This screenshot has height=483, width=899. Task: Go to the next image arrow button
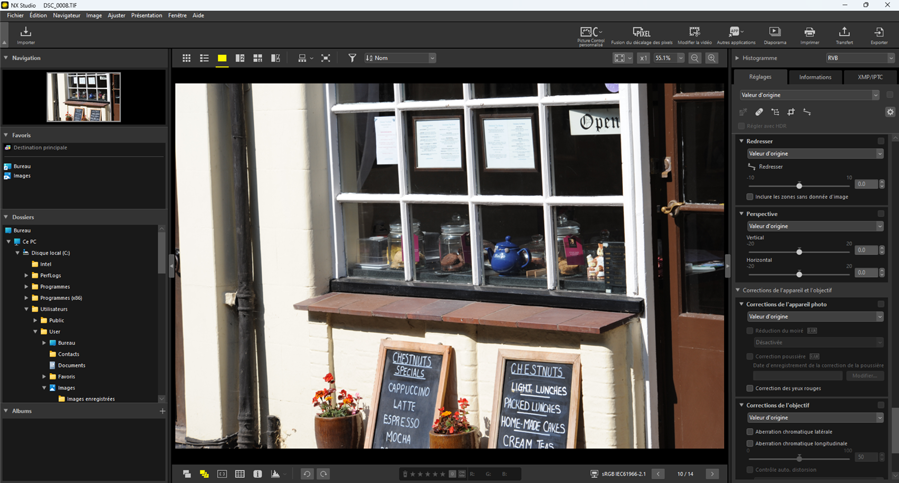point(712,474)
